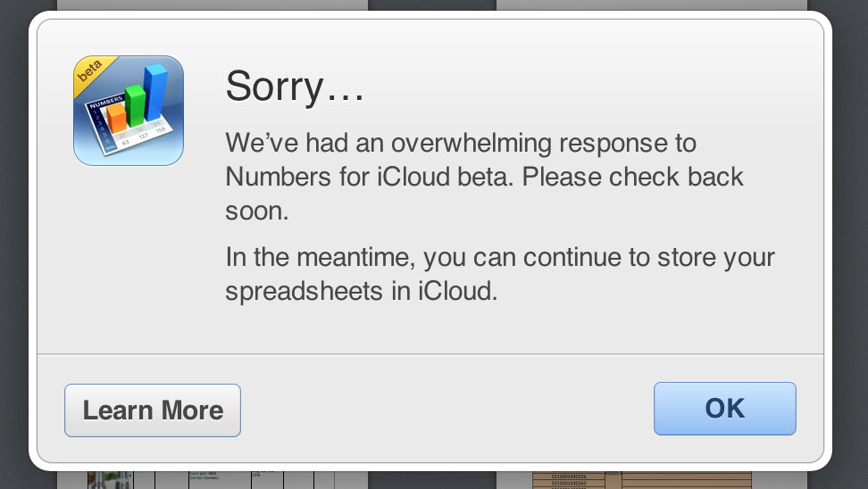Click the blue bar in Numbers icon

156,92
